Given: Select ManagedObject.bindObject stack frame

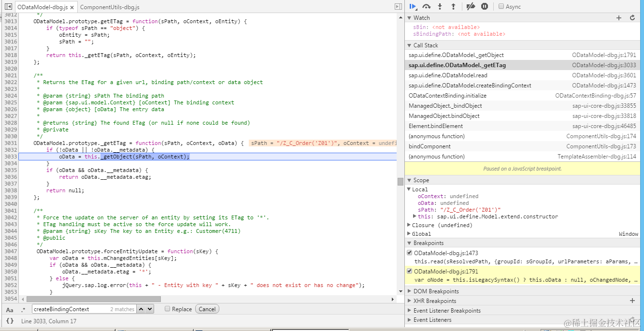Looking at the screenshot, I should point(522,116).
